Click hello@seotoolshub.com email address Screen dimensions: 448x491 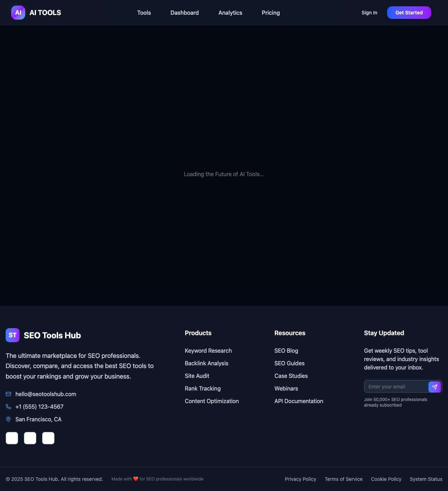click(46, 394)
